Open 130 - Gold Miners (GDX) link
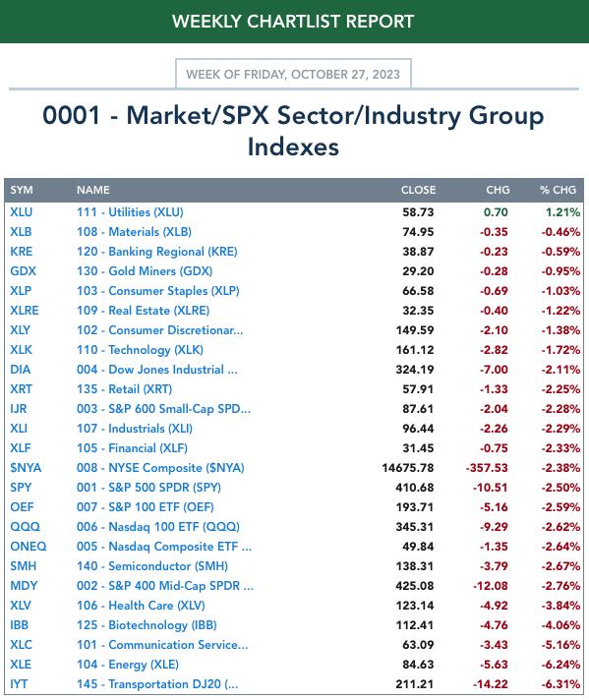 point(145,271)
